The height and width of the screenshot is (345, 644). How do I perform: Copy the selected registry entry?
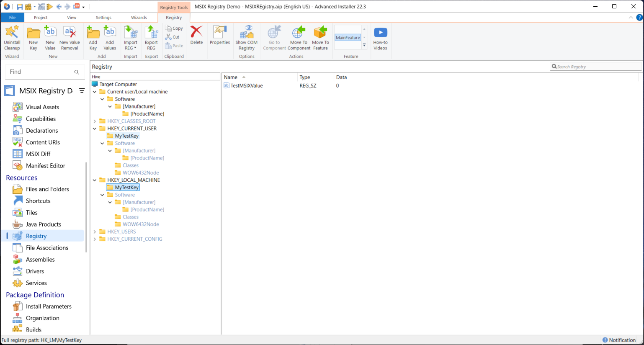click(x=174, y=28)
